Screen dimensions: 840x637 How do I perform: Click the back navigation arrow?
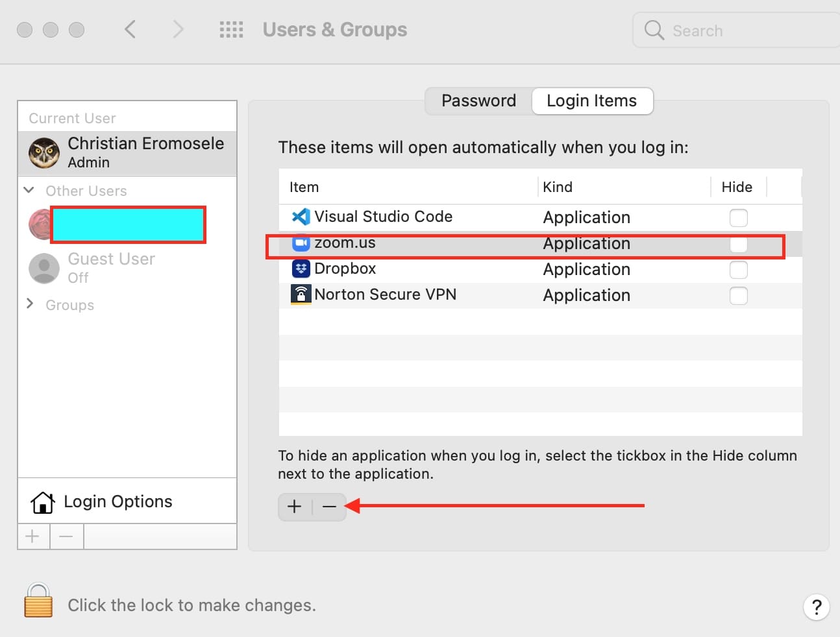point(130,30)
